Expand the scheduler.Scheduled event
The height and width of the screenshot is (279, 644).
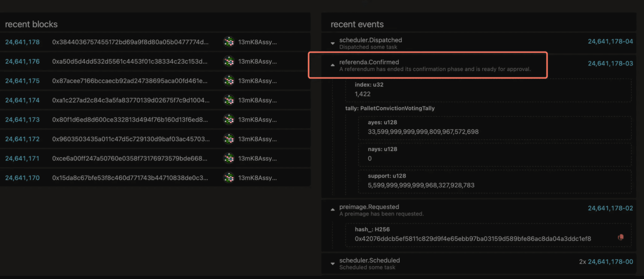[x=332, y=264]
